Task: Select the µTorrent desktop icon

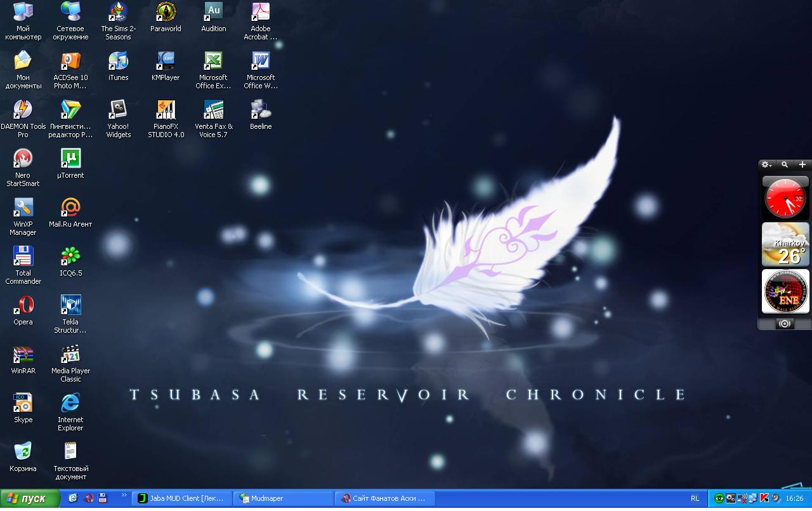Action: [x=70, y=164]
